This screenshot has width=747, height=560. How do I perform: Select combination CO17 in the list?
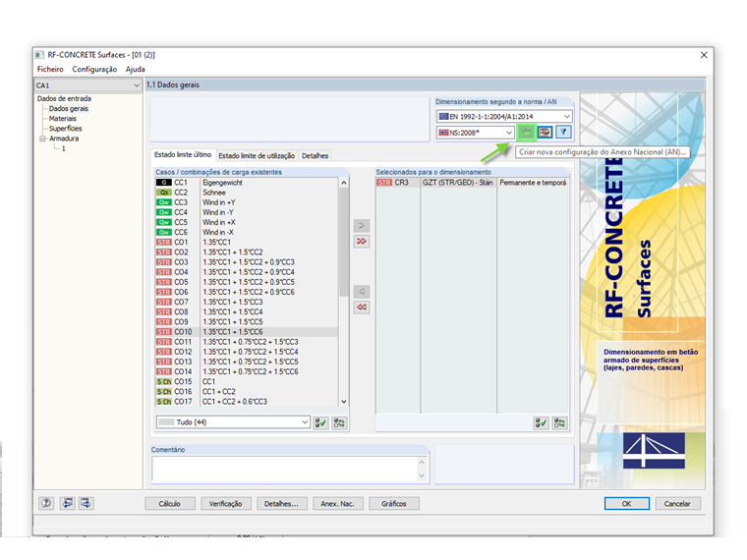pyautogui.click(x=247, y=402)
